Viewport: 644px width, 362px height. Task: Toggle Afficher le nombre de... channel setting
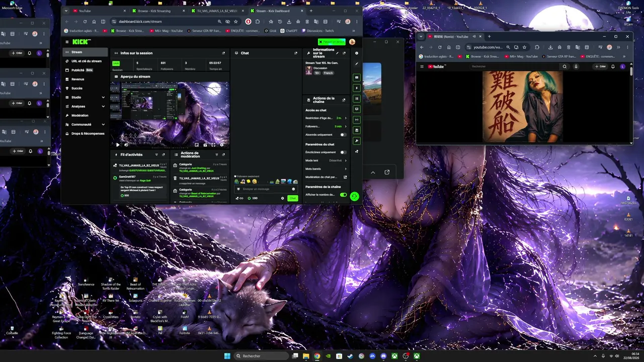click(x=343, y=195)
